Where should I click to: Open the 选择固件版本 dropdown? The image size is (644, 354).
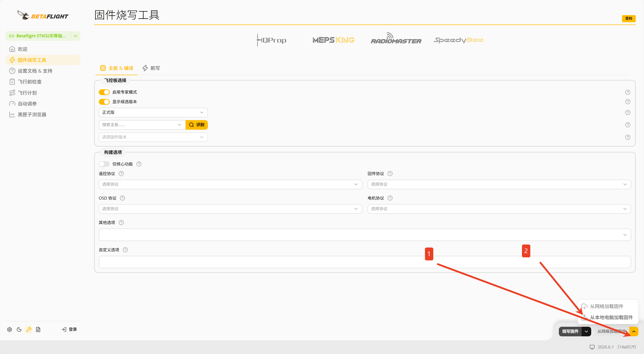coord(153,137)
